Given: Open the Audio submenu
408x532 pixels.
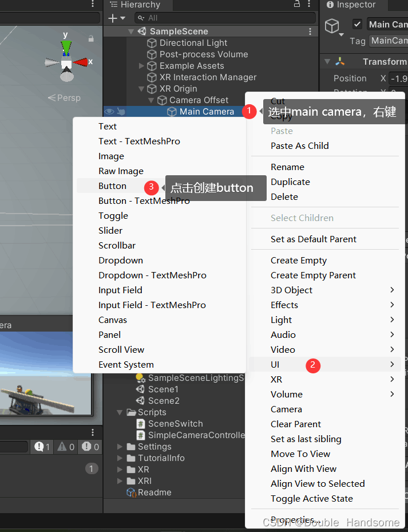Looking at the screenshot, I should pos(325,335).
